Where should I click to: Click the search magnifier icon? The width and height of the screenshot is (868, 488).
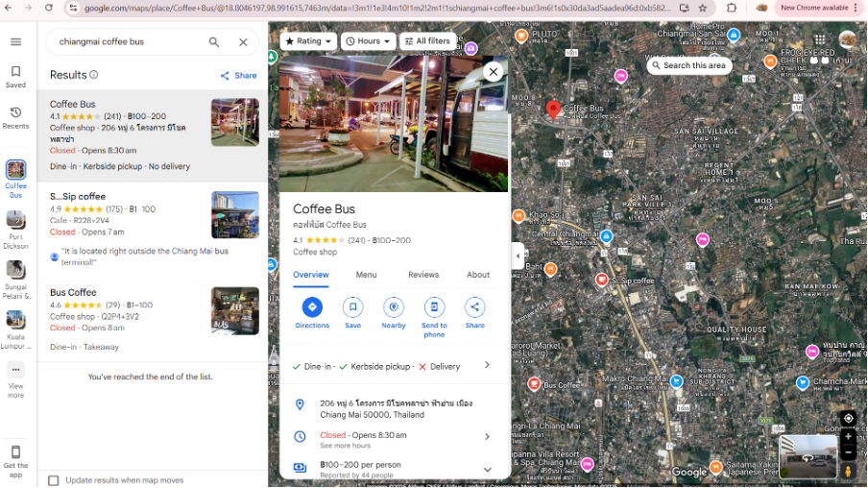(x=214, y=42)
